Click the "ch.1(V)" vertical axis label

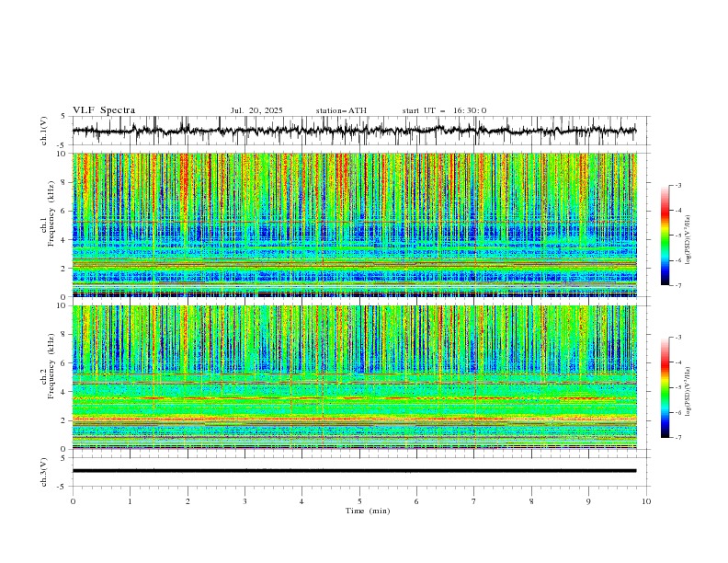point(44,131)
